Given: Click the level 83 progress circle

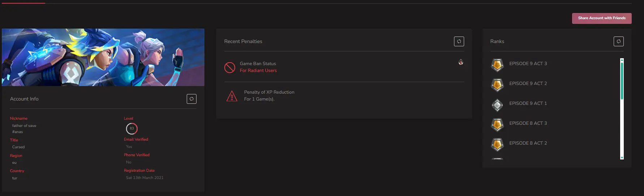Looking at the screenshot, I should pos(132,128).
